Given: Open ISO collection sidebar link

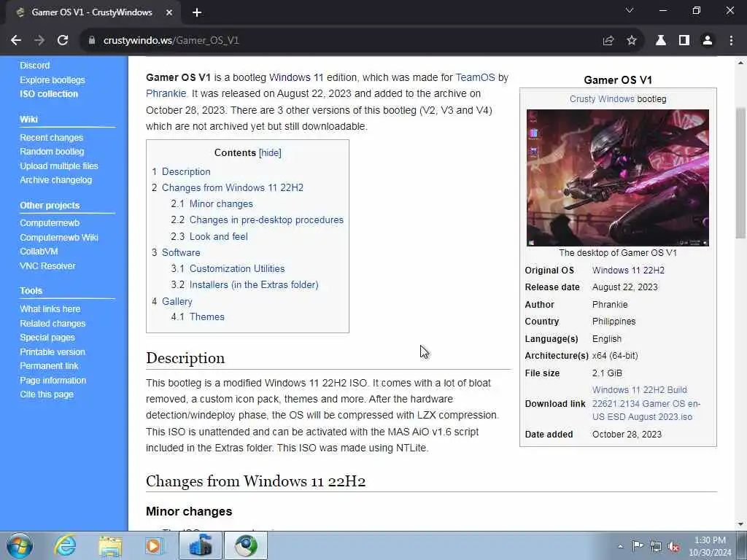Looking at the screenshot, I should tap(49, 94).
